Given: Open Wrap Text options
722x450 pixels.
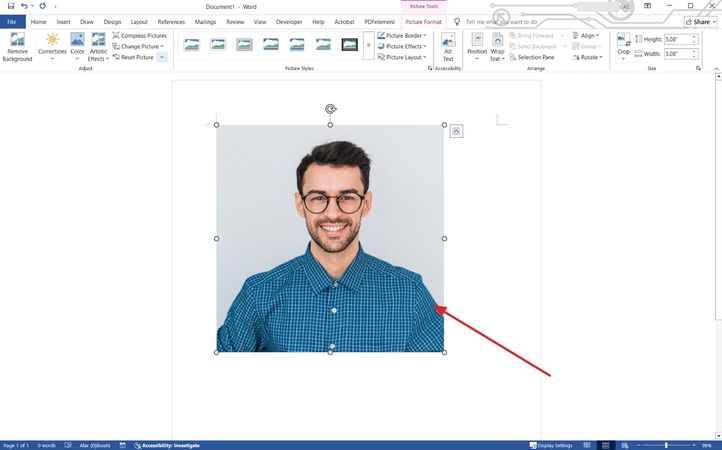Looking at the screenshot, I should pos(497,47).
